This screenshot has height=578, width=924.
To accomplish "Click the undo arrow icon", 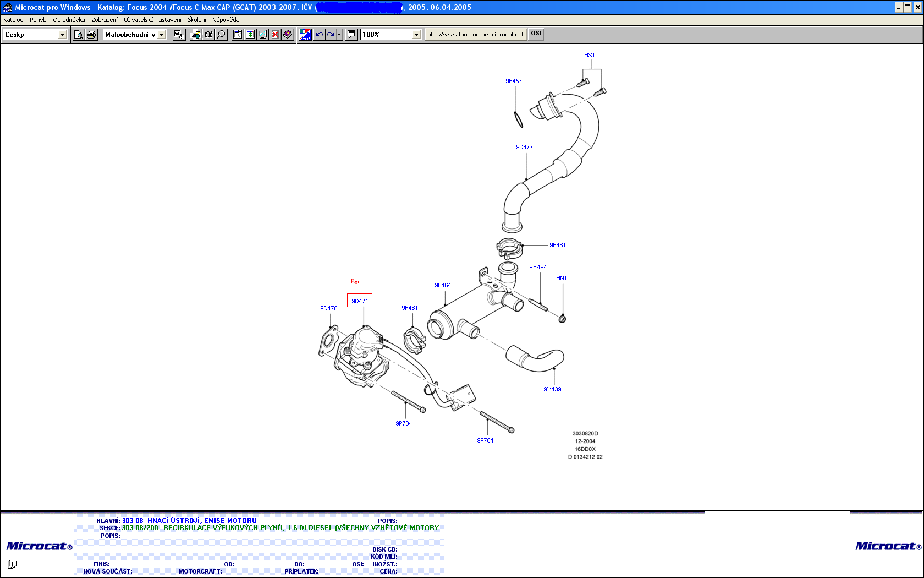I will tap(319, 35).
